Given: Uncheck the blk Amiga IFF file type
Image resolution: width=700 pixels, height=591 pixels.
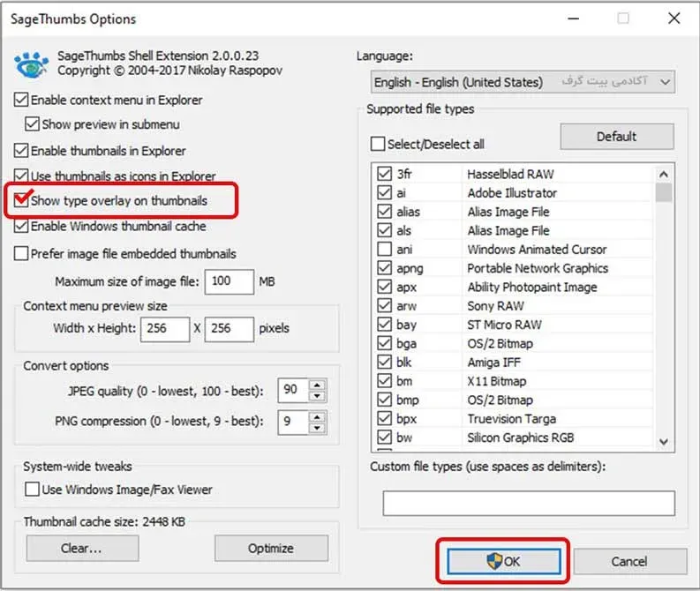Looking at the screenshot, I should click(x=384, y=362).
